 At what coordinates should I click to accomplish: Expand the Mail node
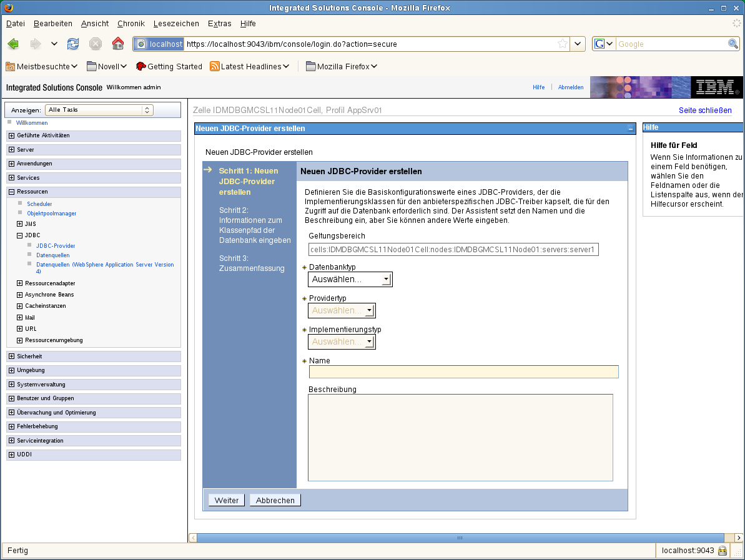(19, 317)
